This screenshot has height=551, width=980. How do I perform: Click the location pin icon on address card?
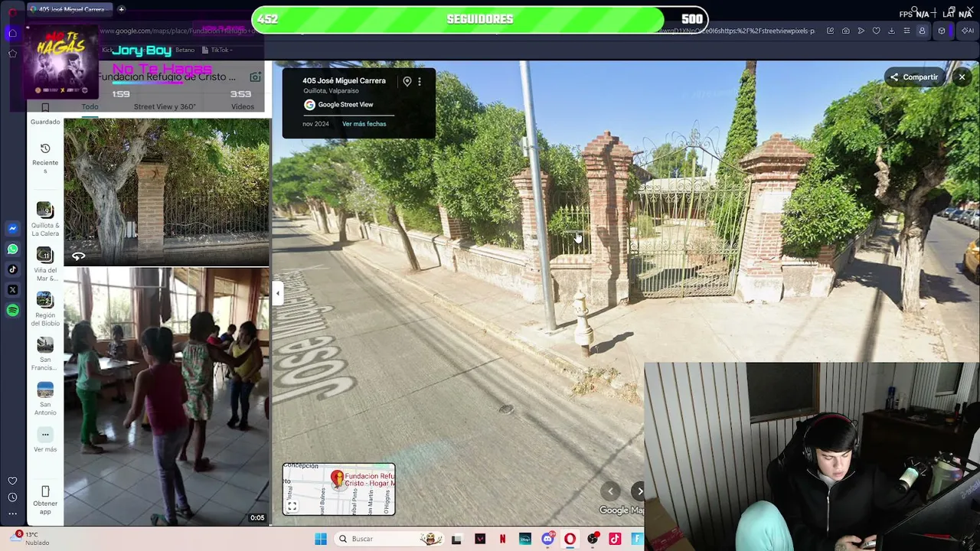[407, 81]
